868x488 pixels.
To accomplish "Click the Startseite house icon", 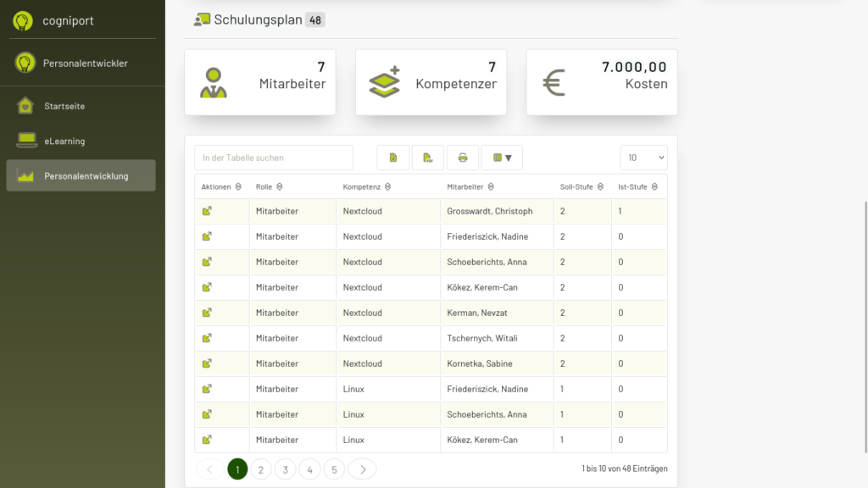I will [26, 106].
